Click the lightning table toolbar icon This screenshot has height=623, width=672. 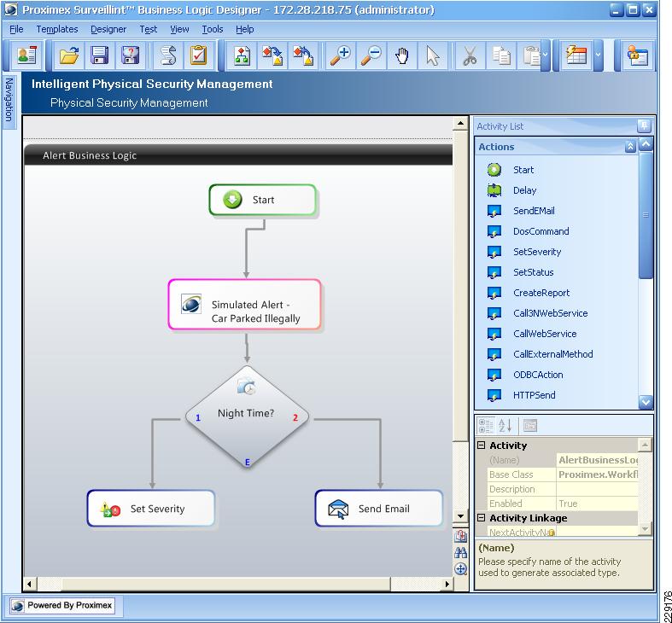pyautogui.click(x=576, y=55)
